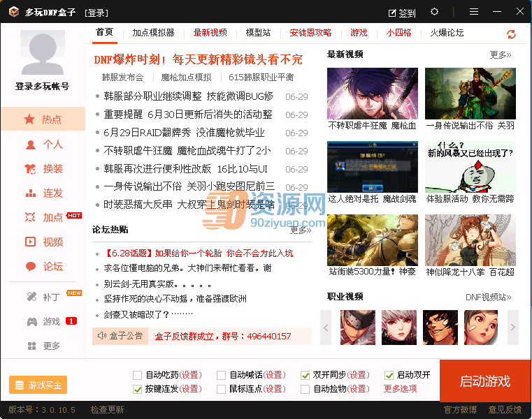The width and height of the screenshot is (532, 419).
Task: Open 官方微博 link
Action: (x=461, y=410)
